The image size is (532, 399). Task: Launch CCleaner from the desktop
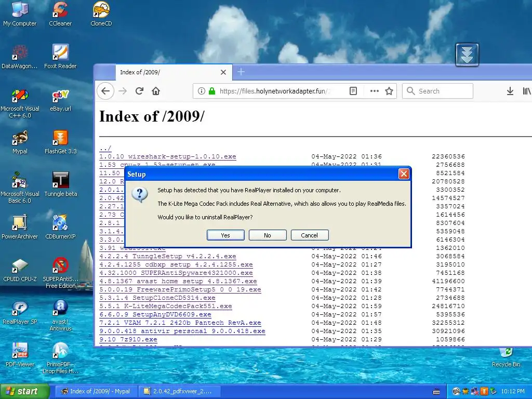[x=60, y=14]
